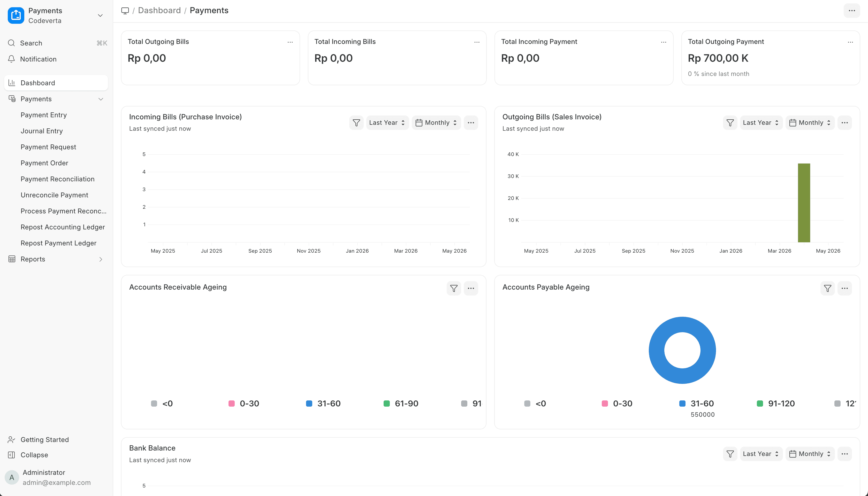Image resolution: width=868 pixels, height=496 pixels.
Task: Filter the Outgoing Bills chart
Action: point(730,123)
